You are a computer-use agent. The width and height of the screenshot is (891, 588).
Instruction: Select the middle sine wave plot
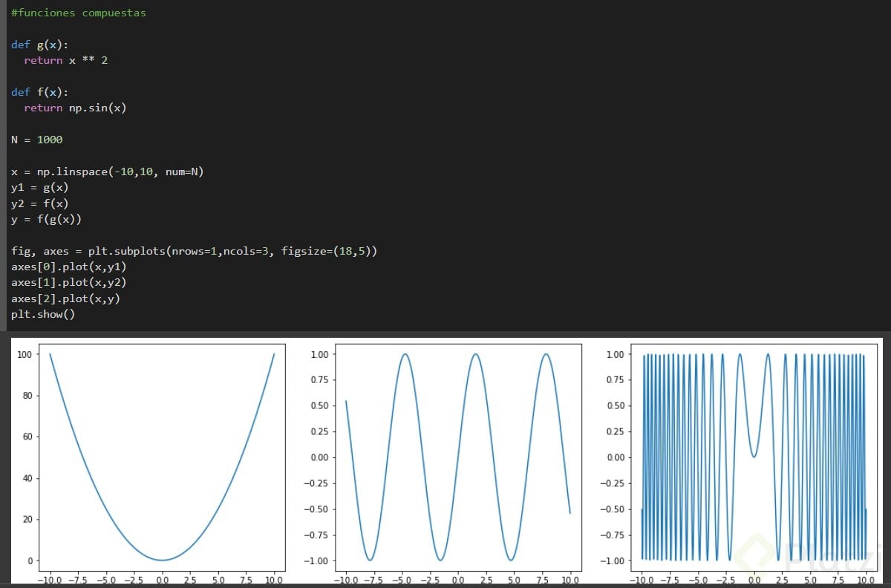(458, 457)
